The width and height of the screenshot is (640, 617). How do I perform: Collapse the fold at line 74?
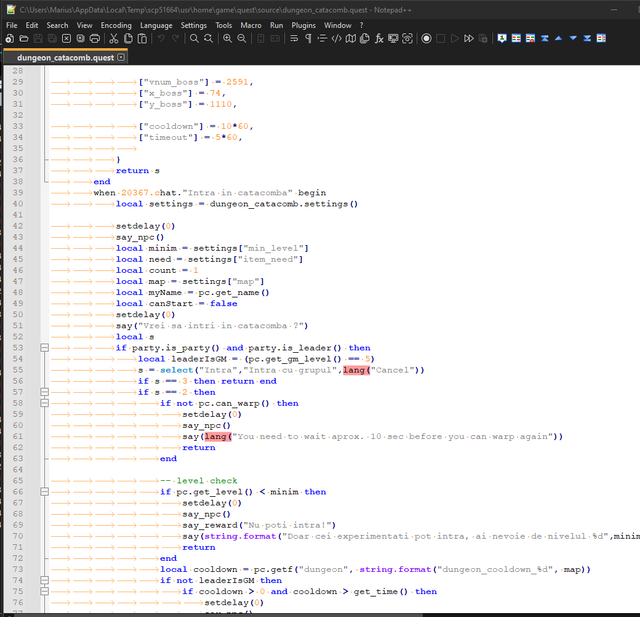[x=44, y=580]
